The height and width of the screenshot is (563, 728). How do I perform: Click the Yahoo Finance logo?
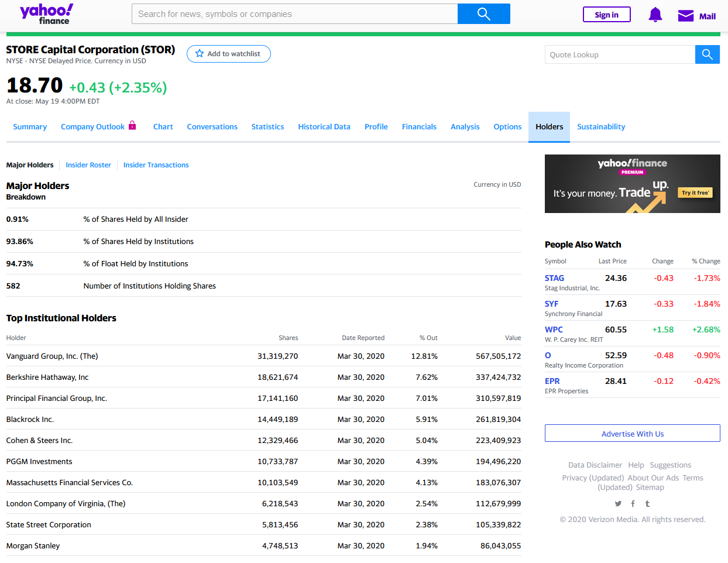coord(46,14)
